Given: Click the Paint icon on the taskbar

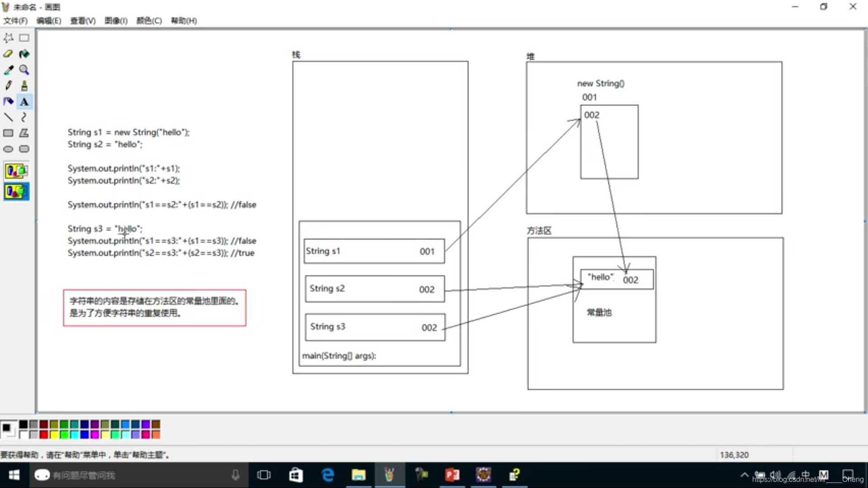Looking at the screenshot, I should [x=389, y=475].
